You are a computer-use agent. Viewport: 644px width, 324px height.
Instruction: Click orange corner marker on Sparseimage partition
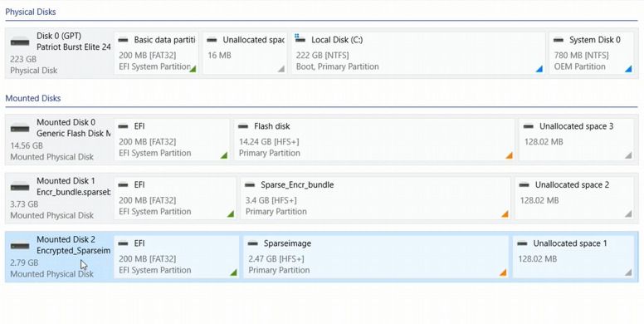click(503, 272)
